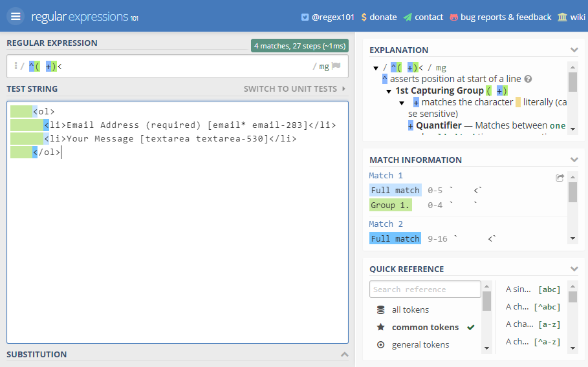The height and width of the screenshot is (367, 588).
Task: Collapse the 1st Capturing Group tree node
Action: (389, 91)
